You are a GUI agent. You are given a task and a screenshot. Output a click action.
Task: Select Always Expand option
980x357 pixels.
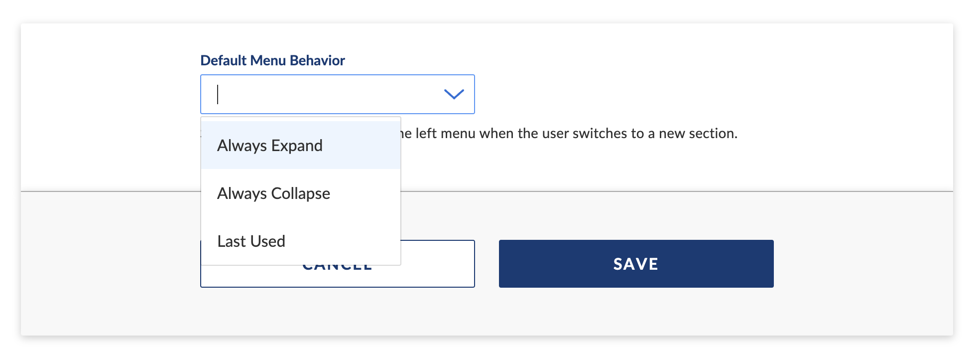[x=301, y=145]
